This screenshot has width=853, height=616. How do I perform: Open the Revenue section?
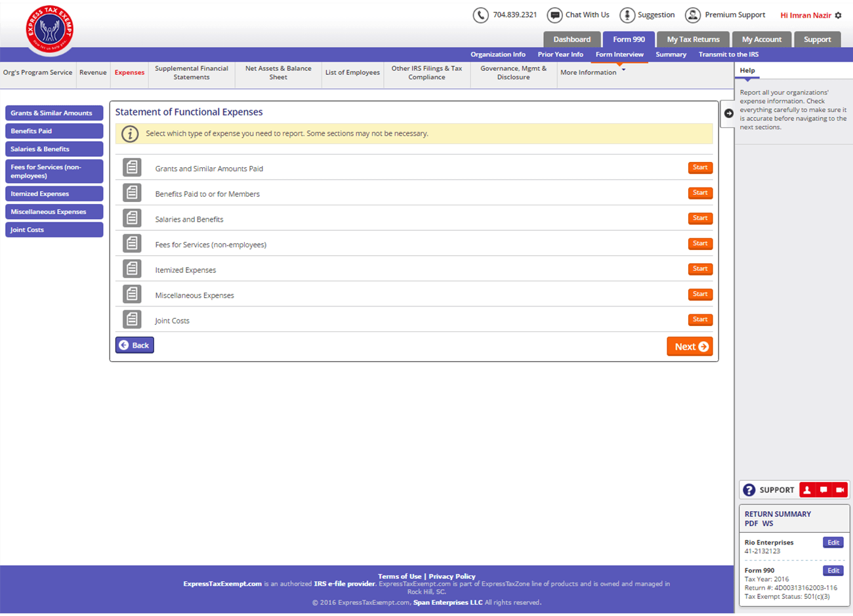(x=93, y=73)
